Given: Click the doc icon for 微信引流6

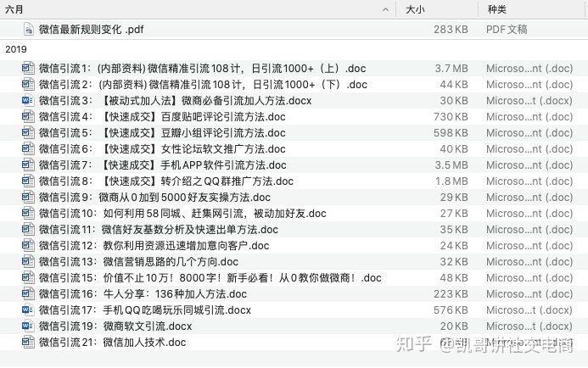Looking at the screenshot, I should pyautogui.click(x=28, y=148).
